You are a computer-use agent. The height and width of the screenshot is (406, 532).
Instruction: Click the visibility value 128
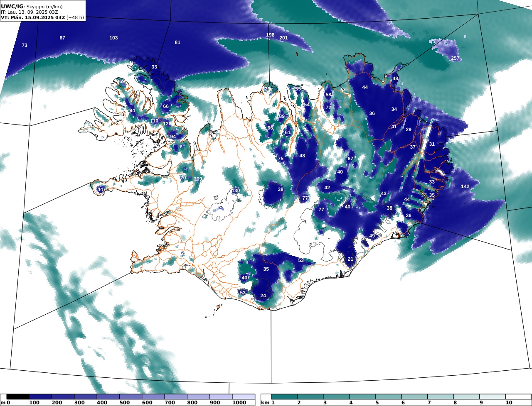point(167,124)
